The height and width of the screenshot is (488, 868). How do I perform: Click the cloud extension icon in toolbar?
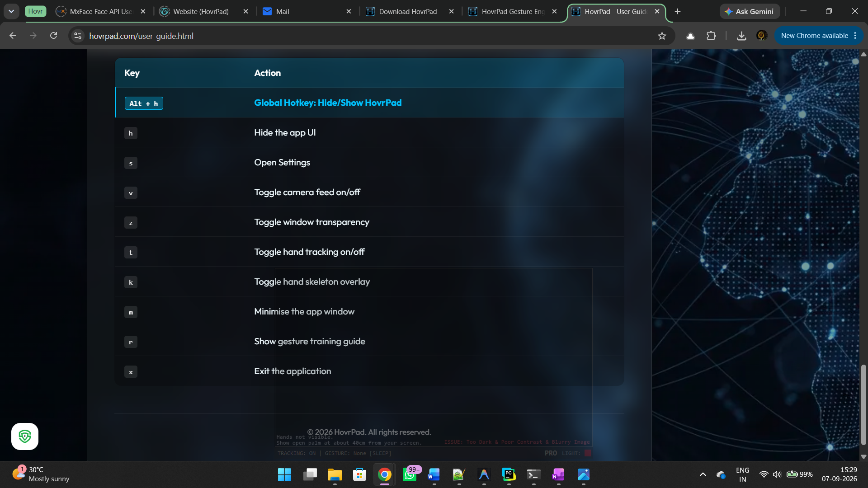[x=690, y=36]
